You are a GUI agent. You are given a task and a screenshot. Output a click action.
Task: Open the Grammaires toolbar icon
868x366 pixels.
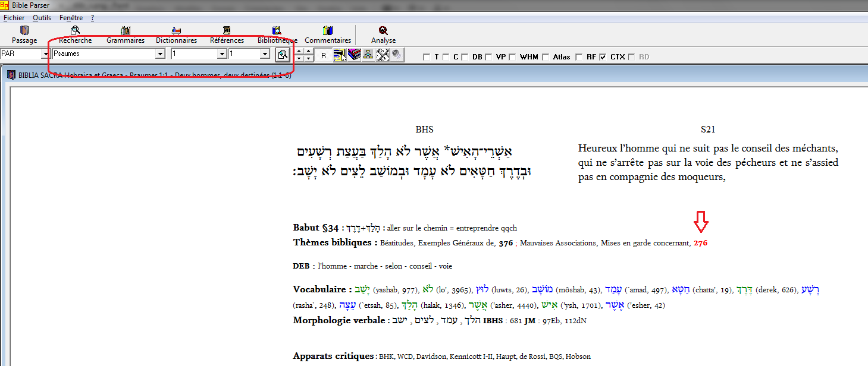point(126,35)
